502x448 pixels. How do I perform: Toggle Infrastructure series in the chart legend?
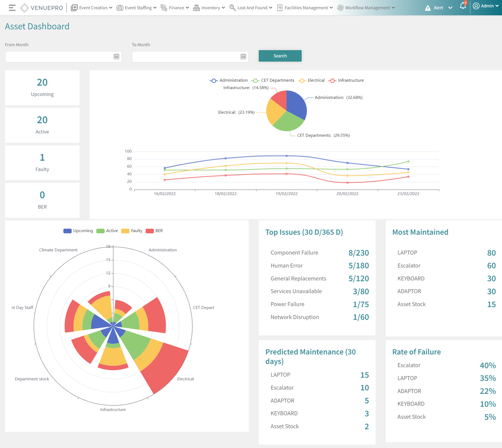coord(346,80)
